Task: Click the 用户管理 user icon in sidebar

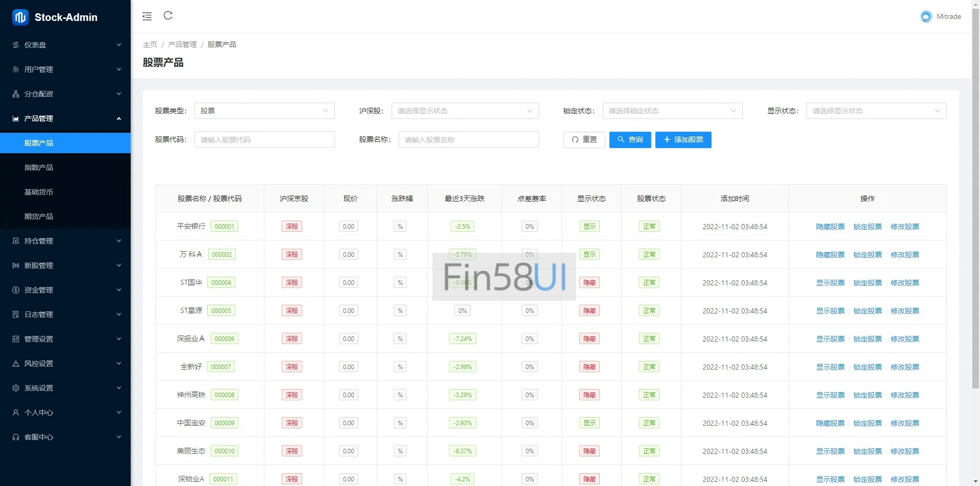Action: pyautogui.click(x=16, y=69)
